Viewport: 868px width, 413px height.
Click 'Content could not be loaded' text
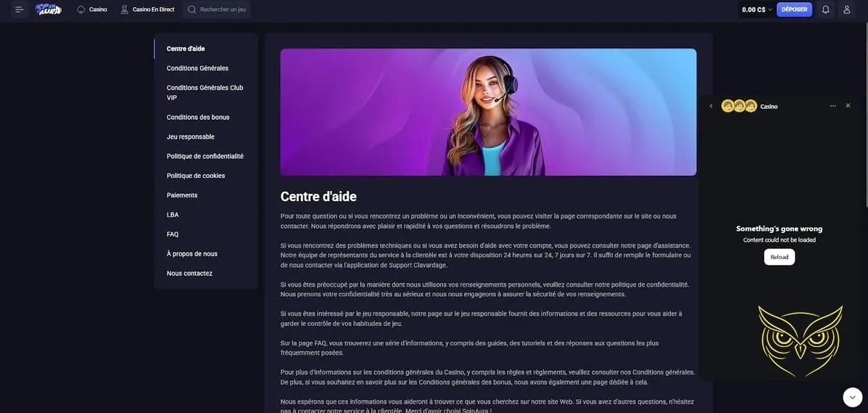779,240
